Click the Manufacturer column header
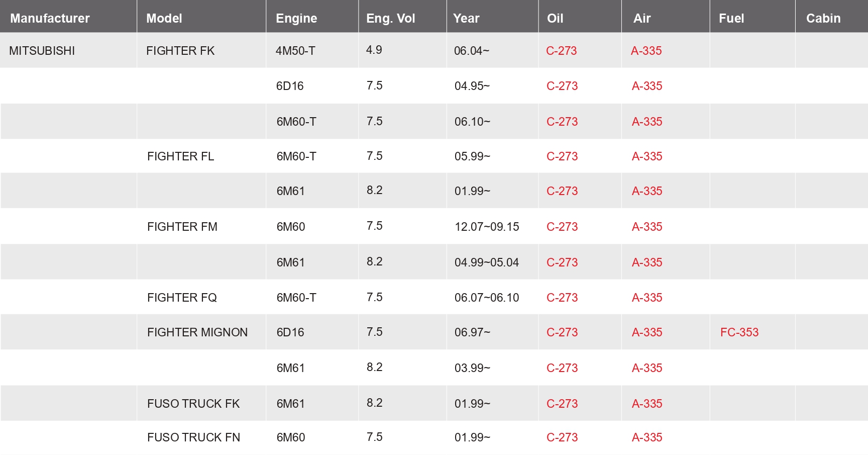868x455 pixels. (50, 18)
